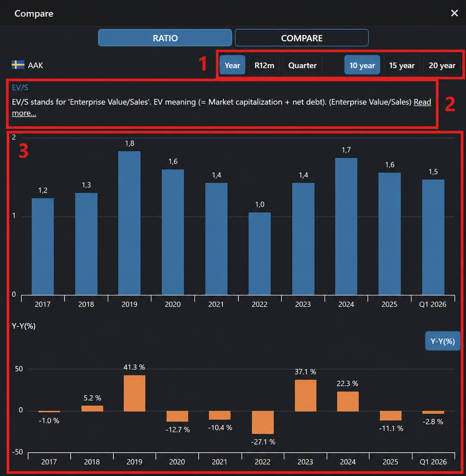Toggle the Y-Y(%) button
The height and width of the screenshot is (476, 466).
point(442,341)
